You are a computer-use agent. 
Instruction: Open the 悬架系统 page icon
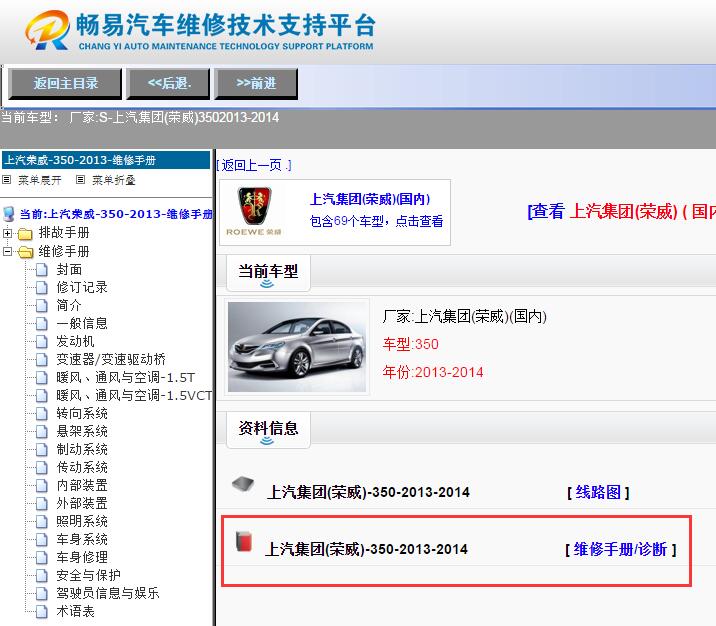tap(42, 431)
